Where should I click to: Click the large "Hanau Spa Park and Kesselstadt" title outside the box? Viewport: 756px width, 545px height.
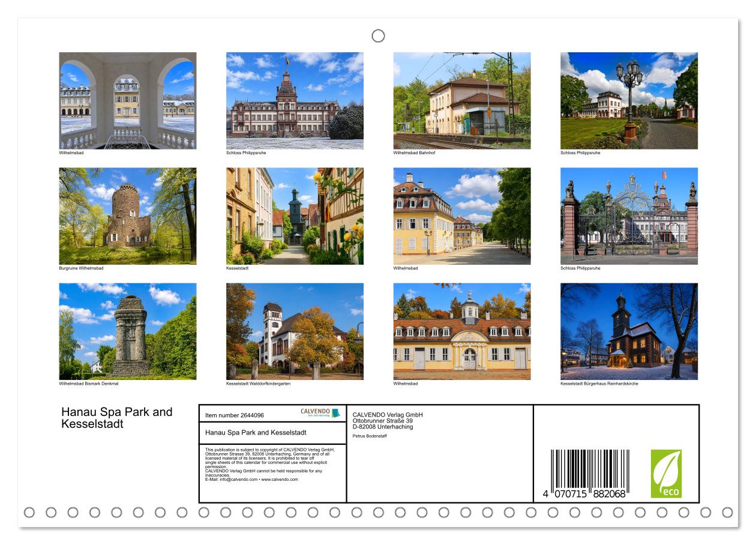tap(117, 418)
